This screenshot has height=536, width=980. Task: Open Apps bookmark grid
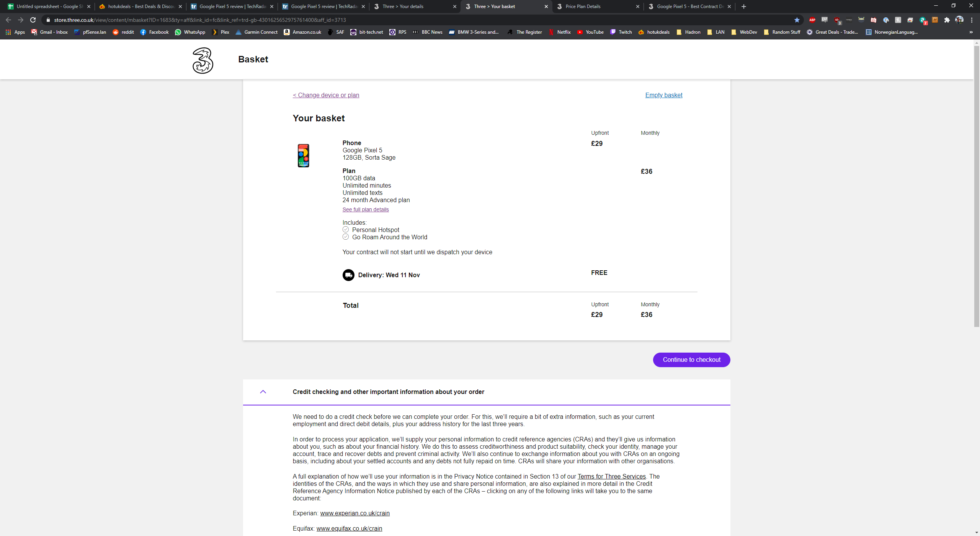point(15,32)
